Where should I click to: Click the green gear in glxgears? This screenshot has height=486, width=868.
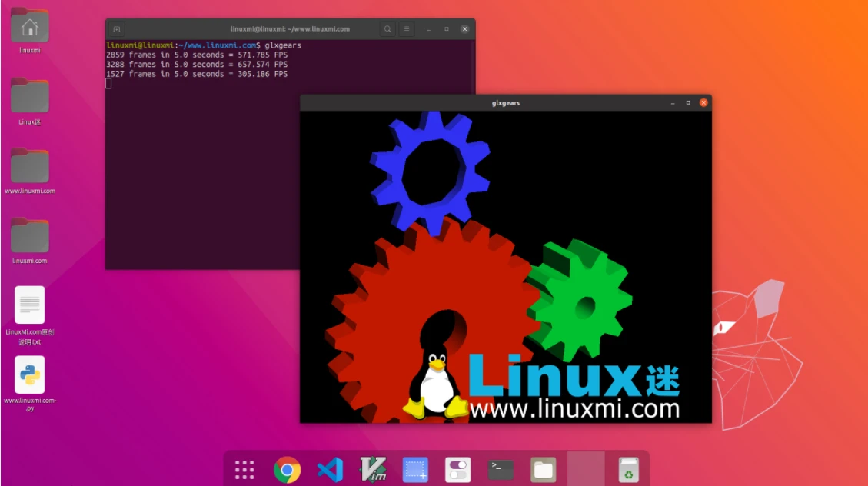tap(602, 288)
